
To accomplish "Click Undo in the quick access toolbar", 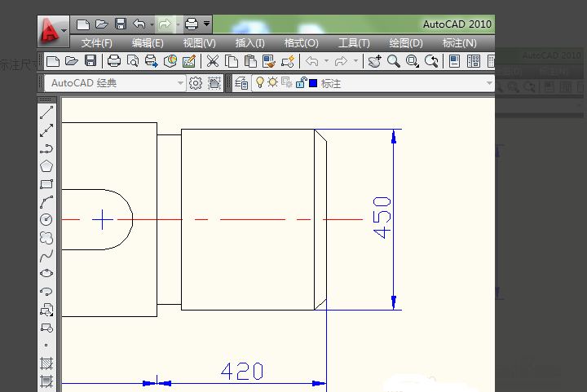I will (139, 24).
